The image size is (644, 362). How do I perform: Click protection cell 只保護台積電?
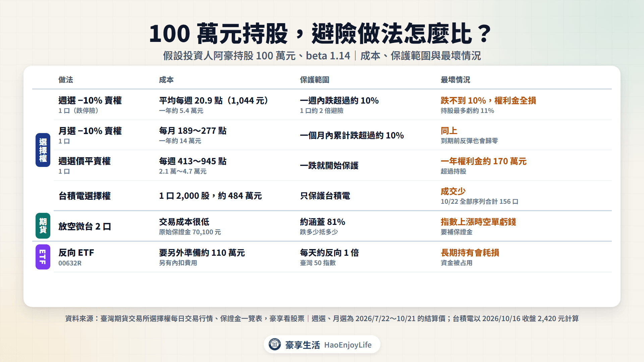pos(325,196)
